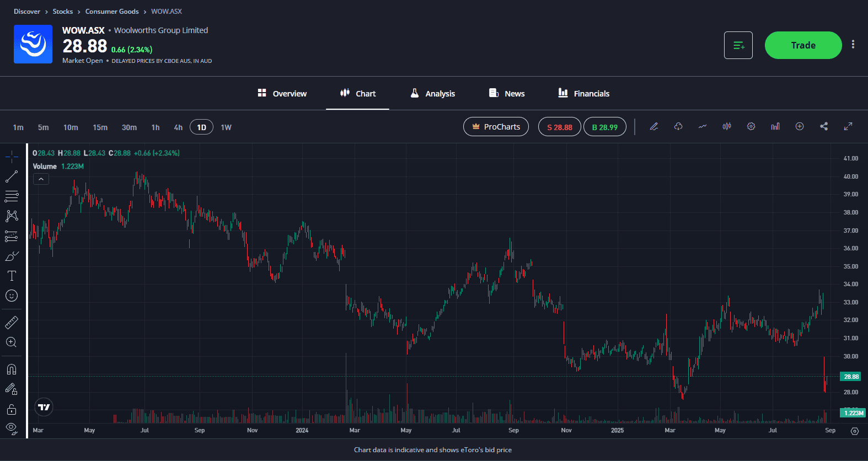Go to the News tab

point(507,93)
